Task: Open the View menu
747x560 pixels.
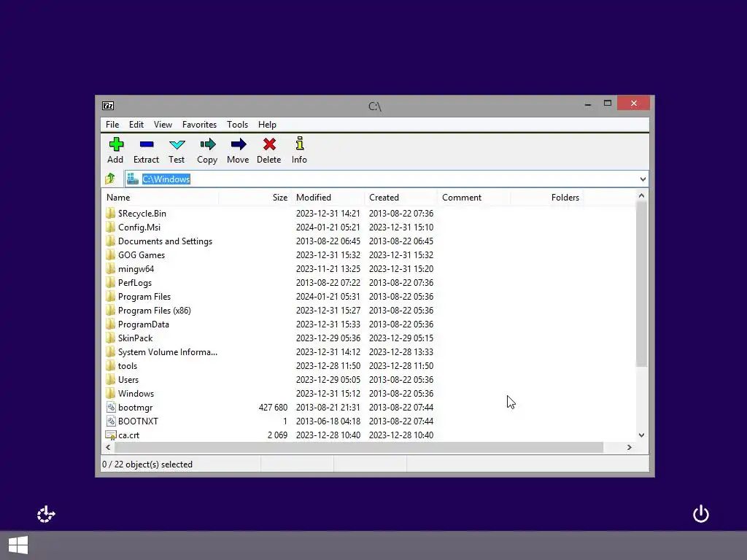Action: (163, 124)
